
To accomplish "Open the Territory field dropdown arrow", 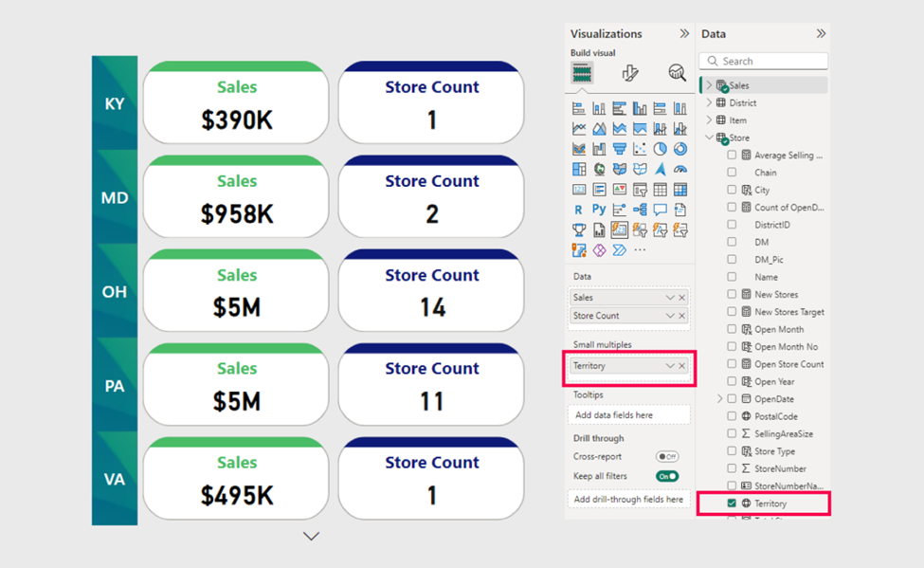I will tap(669, 366).
